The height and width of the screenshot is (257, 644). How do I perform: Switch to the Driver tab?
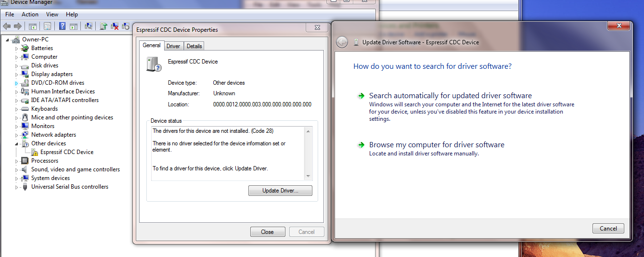(173, 46)
